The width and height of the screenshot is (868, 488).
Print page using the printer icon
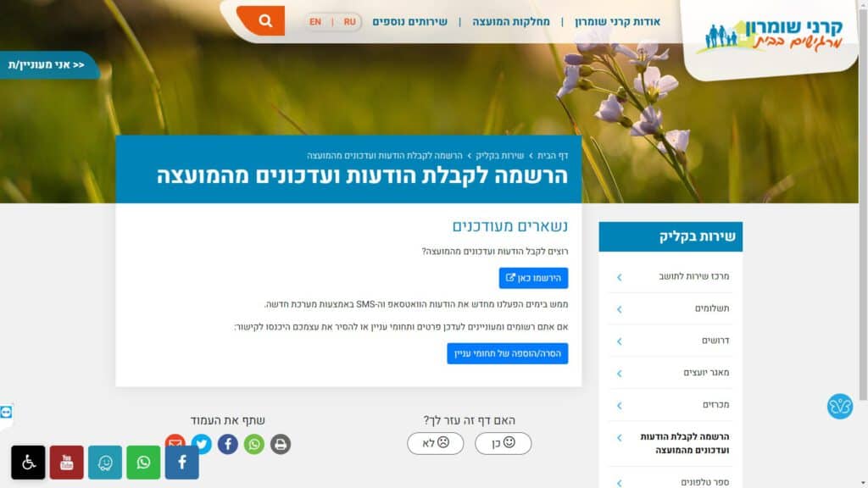[x=281, y=444]
